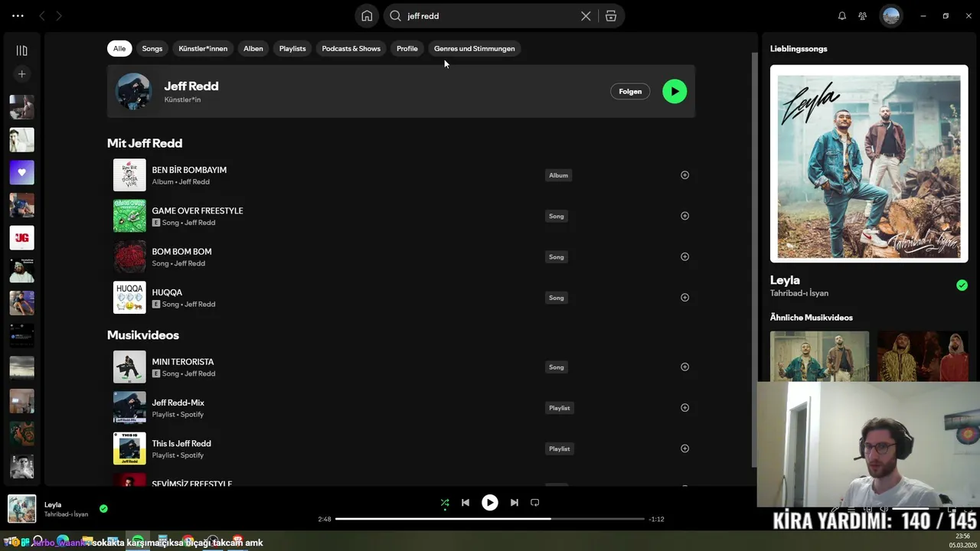Open HUQQA song cover thumbnail
This screenshot has height=551, width=980.
pyautogui.click(x=129, y=298)
